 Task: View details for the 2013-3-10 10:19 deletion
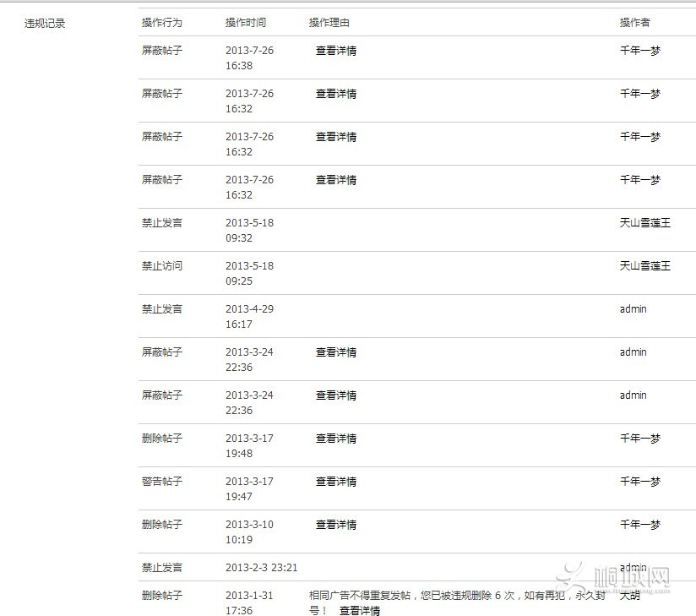(336, 525)
